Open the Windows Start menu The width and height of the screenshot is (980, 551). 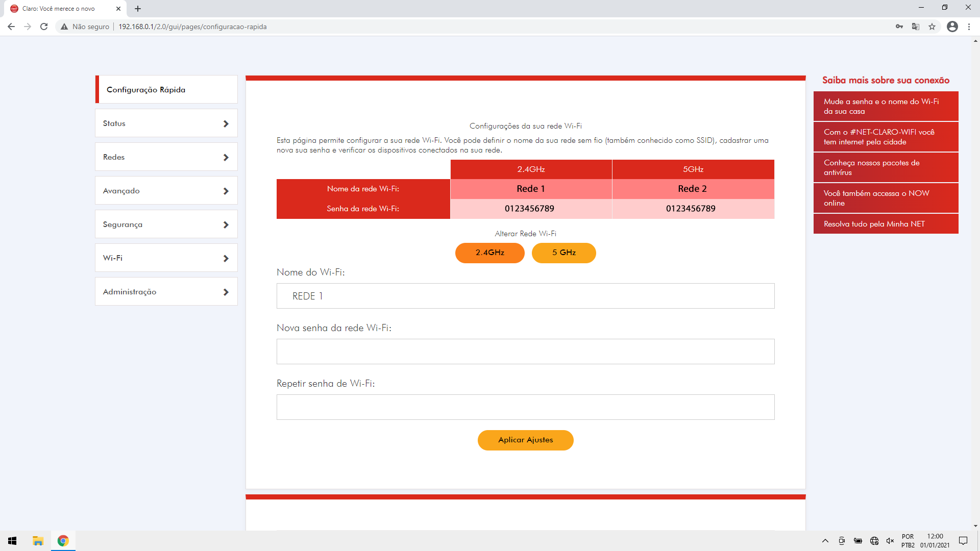click(12, 541)
